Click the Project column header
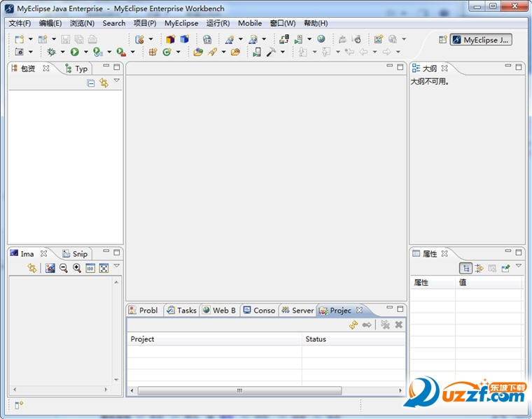The image size is (532, 419). [214, 339]
